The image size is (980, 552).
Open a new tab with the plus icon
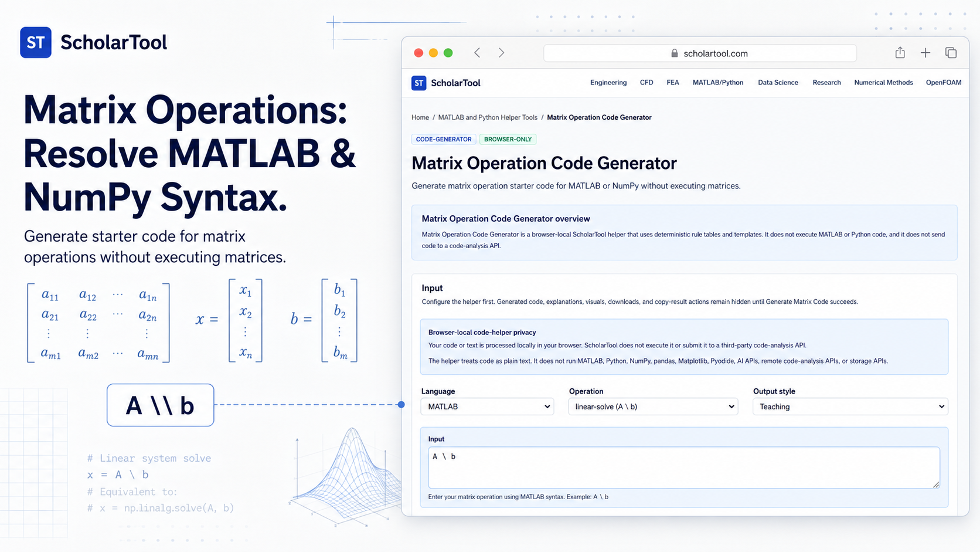pyautogui.click(x=925, y=53)
